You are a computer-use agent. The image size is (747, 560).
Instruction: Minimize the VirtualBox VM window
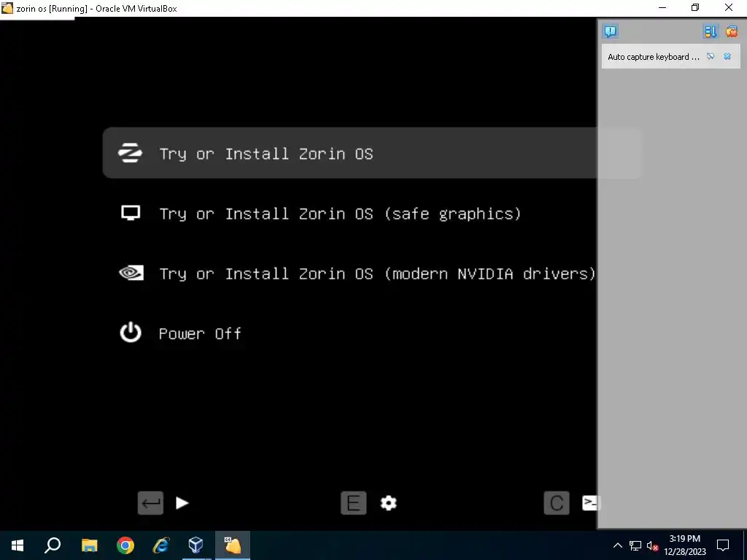pos(662,7)
